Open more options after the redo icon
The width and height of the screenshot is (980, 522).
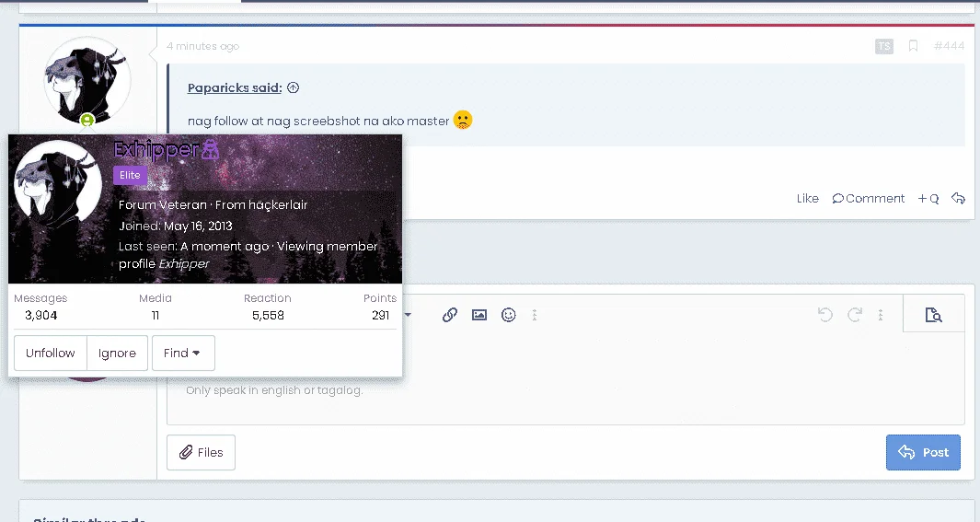[881, 315]
